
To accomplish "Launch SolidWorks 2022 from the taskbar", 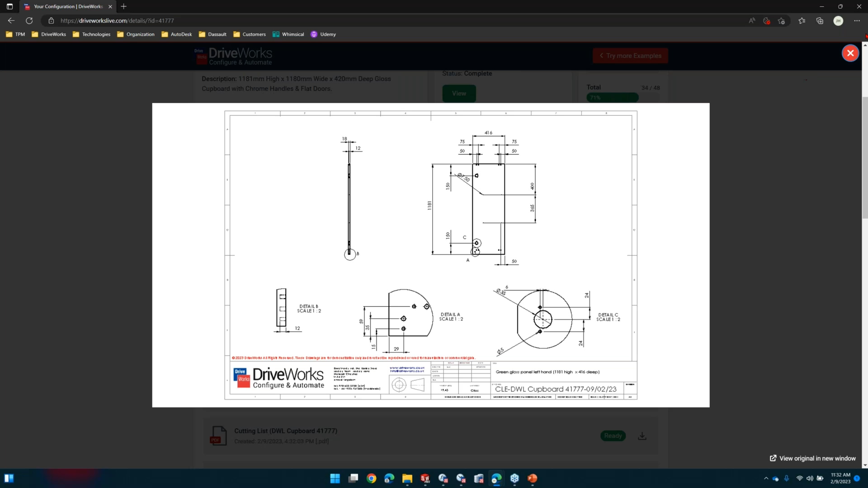I will click(x=425, y=478).
